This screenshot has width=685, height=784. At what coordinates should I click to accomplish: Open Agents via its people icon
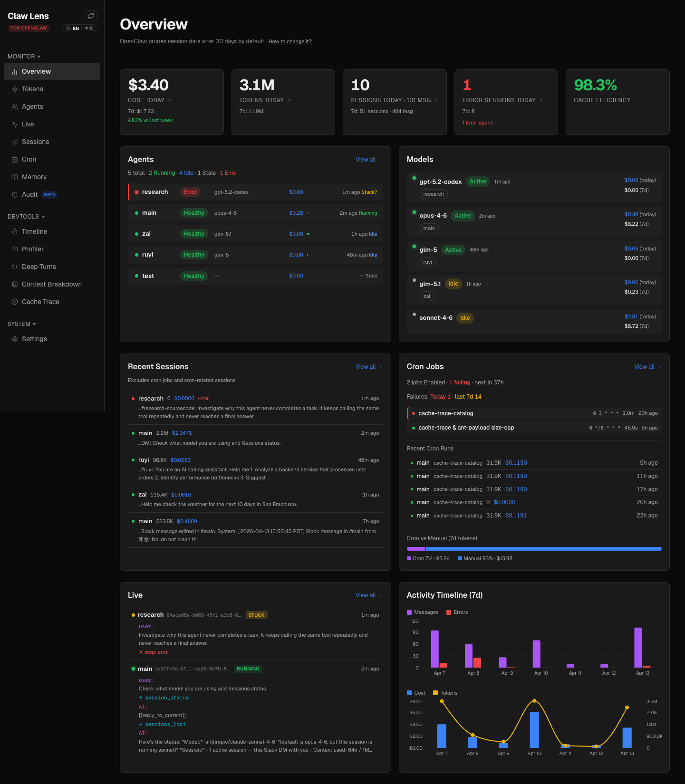(x=15, y=107)
